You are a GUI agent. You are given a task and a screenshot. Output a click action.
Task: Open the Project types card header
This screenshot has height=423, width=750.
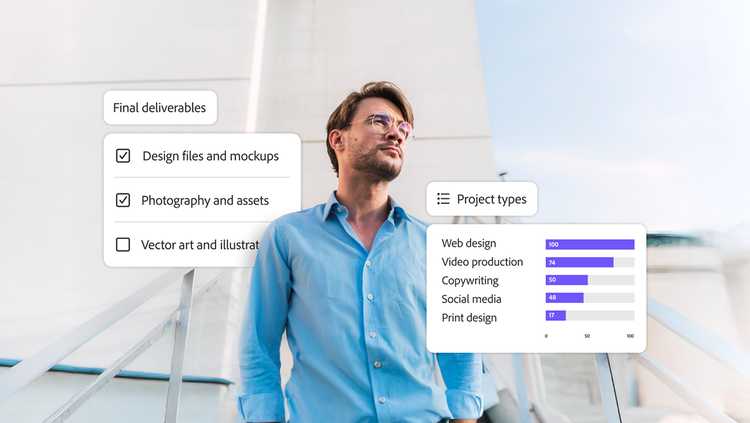(x=482, y=199)
